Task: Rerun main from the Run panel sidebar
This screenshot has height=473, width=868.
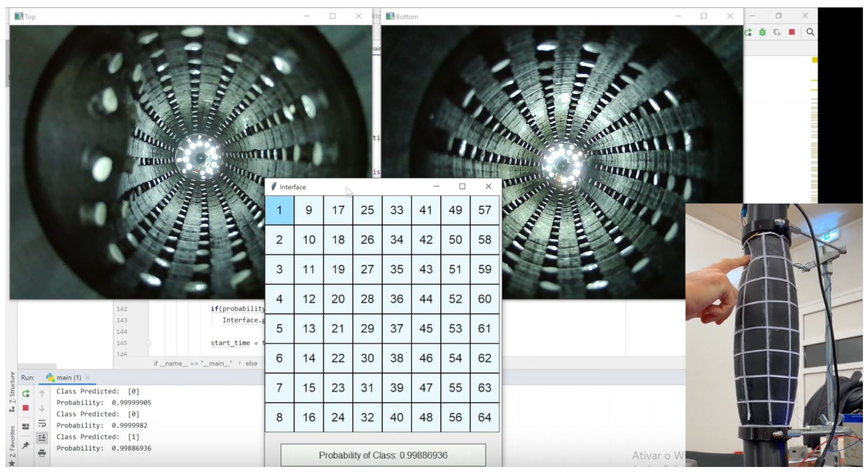Action: [26, 393]
